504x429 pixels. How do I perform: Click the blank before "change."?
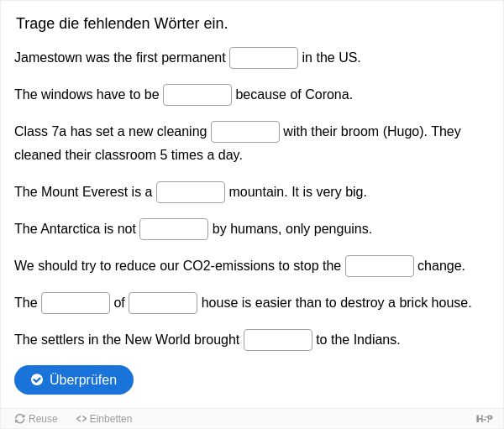click(380, 266)
